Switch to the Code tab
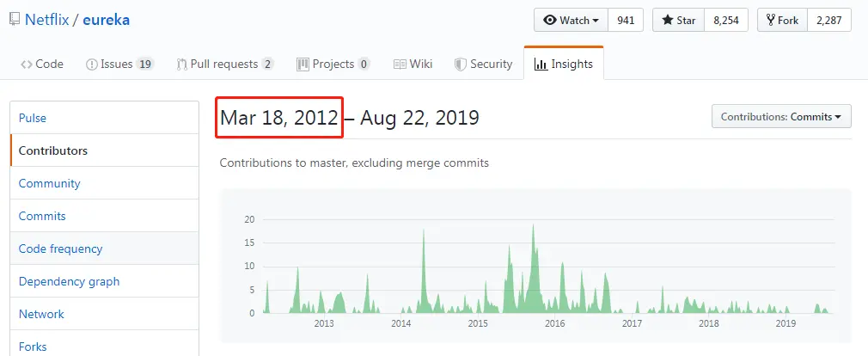Image resolution: width=868 pixels, height=356 pixels. 42,64
